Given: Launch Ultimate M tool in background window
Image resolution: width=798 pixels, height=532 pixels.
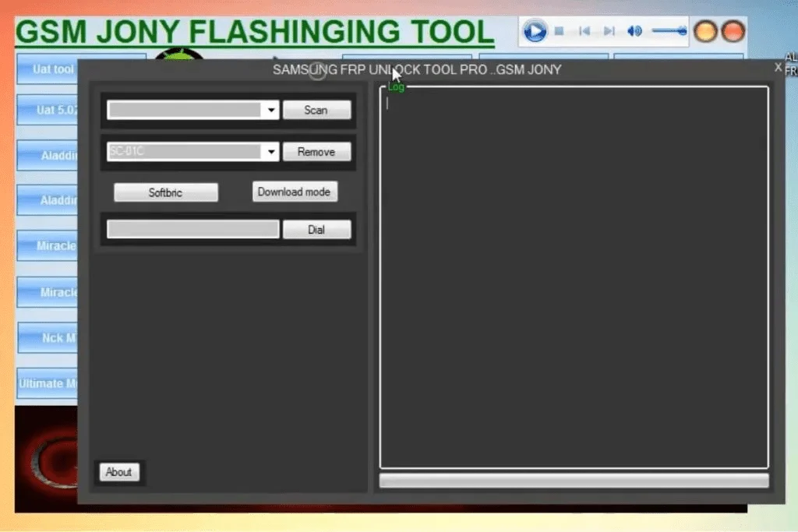Looking at the screenshot, I should (x=48, y=383).
